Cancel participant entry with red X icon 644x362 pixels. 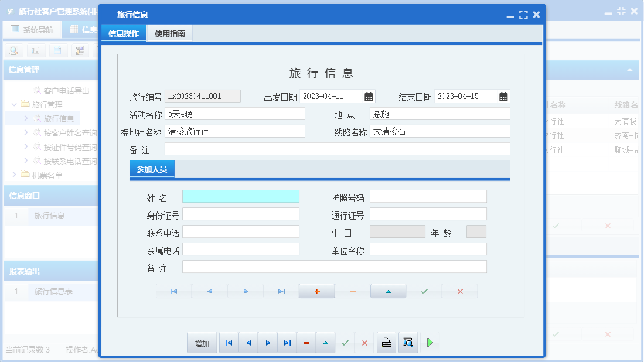tap(459, 291)
